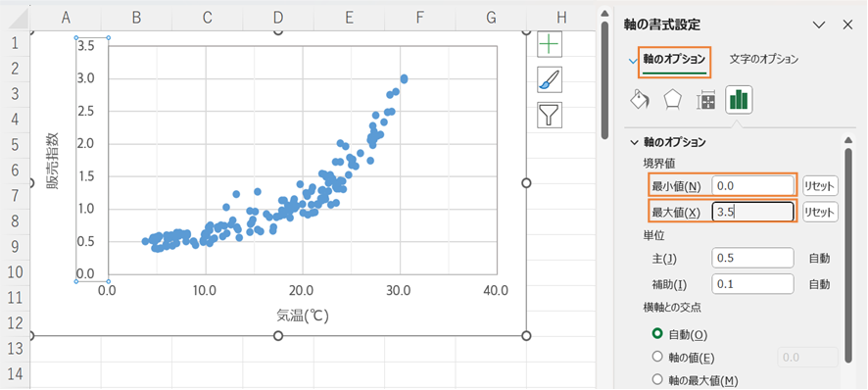Click the 1.5 vertical axis label

coord(85,176)
